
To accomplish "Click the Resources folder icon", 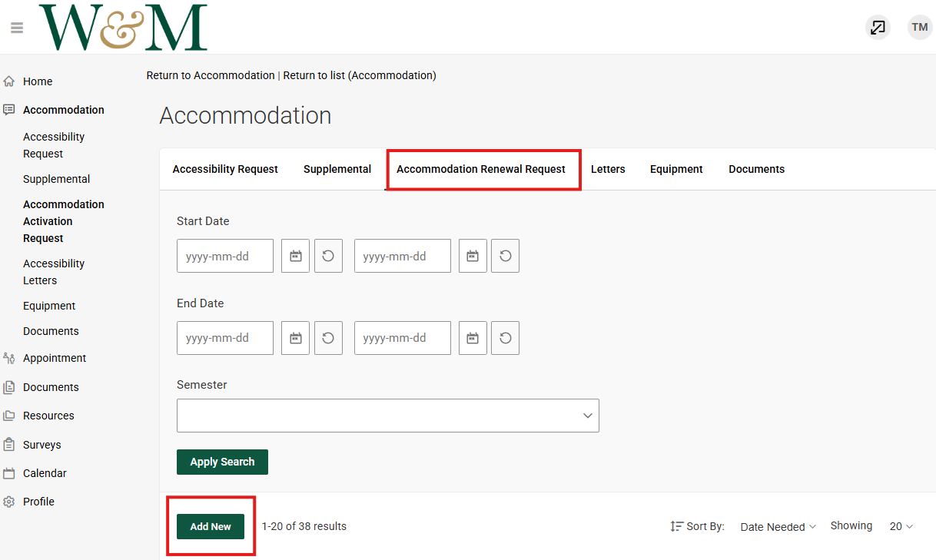I will [9, 416].
